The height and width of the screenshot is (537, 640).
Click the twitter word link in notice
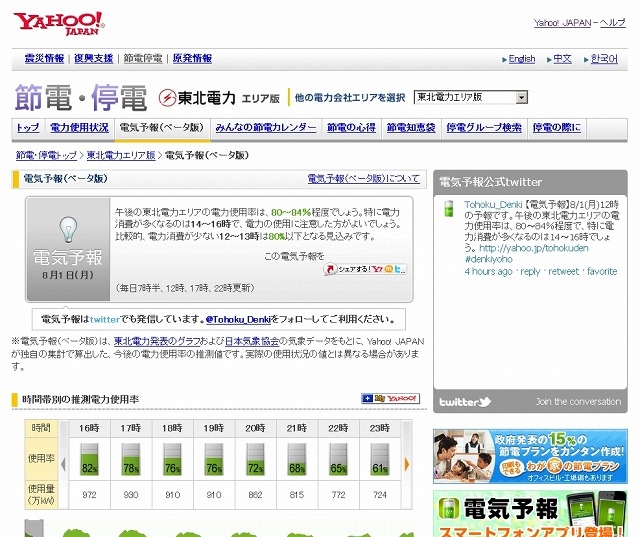pyautogui.click(x=105, y=320)
